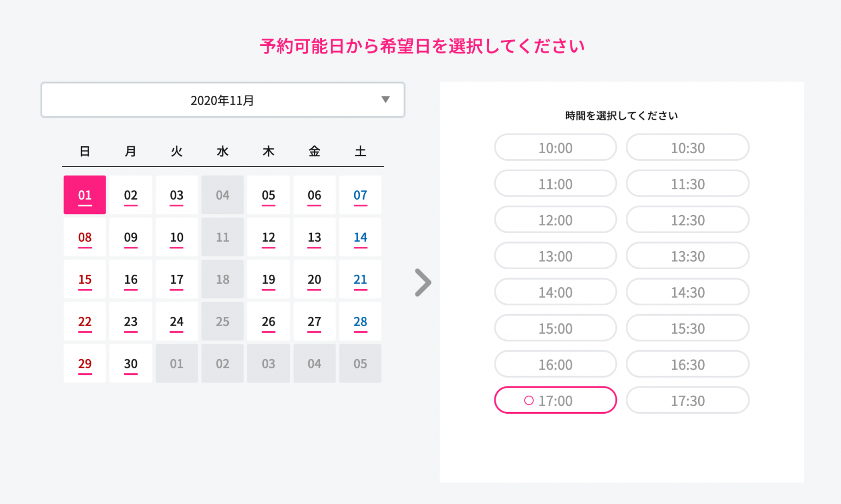Image resolution: width=841 pixels, height=504 pixels.
Task: Select highlighted date 01 in calendar
Action: [85, 195]
